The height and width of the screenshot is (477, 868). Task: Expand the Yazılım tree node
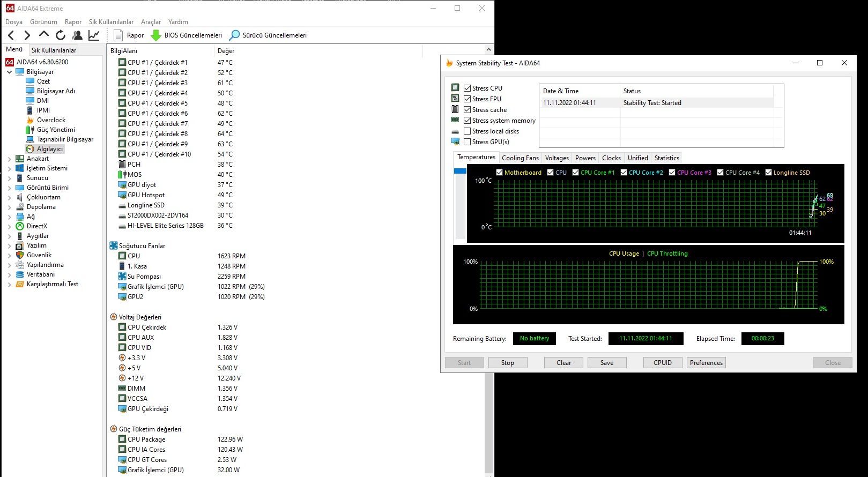[x=9, y=245]
